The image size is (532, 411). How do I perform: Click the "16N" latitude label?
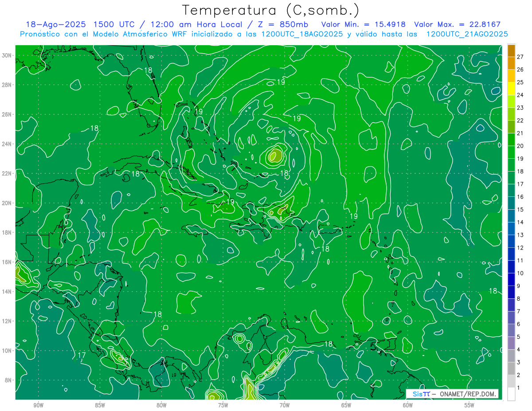pos(8,262)
